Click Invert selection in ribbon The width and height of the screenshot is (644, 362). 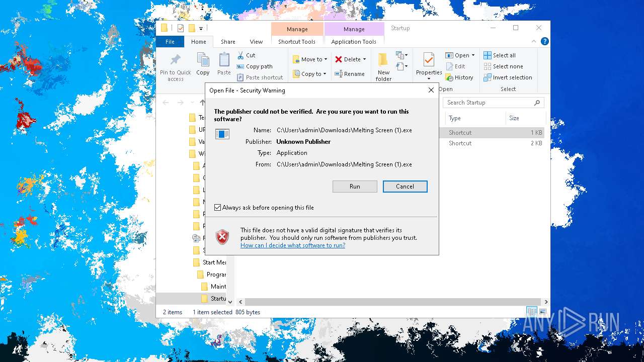coord(508,77)
